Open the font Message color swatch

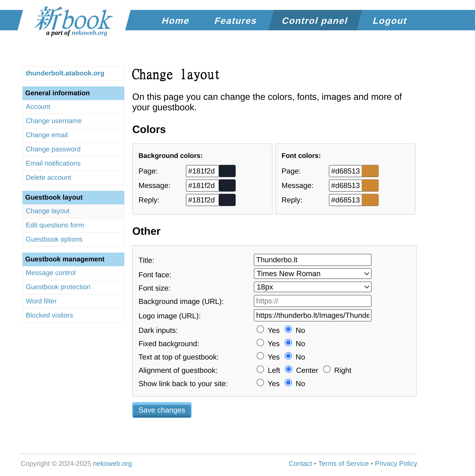[x=370, y=185]
